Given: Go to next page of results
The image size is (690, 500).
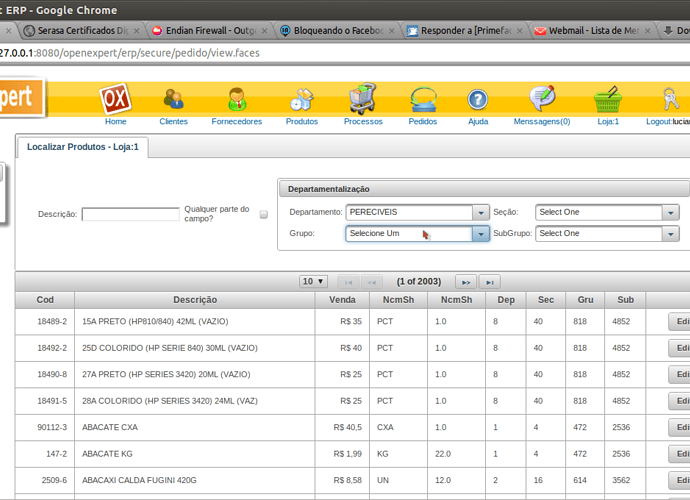Looking at the screenshot, I should coord(466,282).
